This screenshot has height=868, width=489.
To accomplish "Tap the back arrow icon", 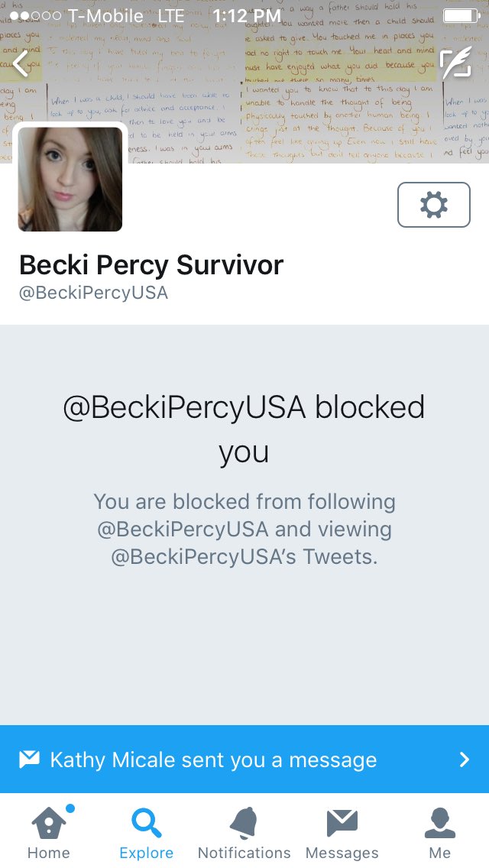I will [x=21, y=63].
